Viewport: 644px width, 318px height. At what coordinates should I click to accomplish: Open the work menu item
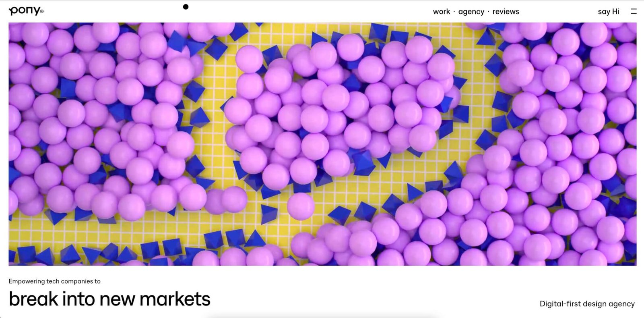(442, 12)
